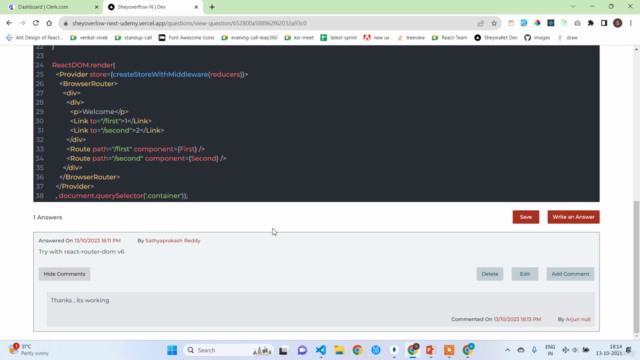This screenshot has width=640, height=360.
Task: Click the address bar URL field
Action: click(x=269, y=23)
